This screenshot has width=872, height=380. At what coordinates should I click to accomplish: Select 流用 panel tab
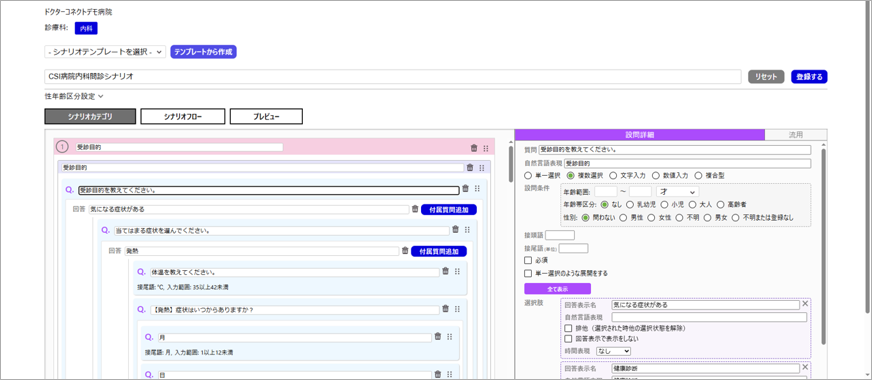(x=796, y=135)
